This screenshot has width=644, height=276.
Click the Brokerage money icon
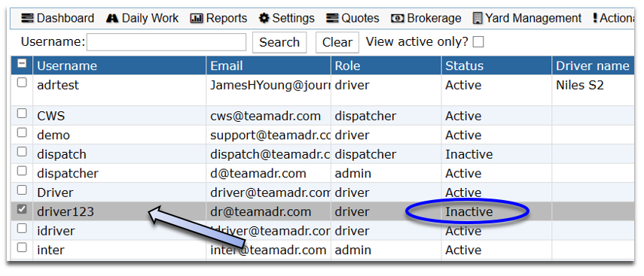(398, 19)
